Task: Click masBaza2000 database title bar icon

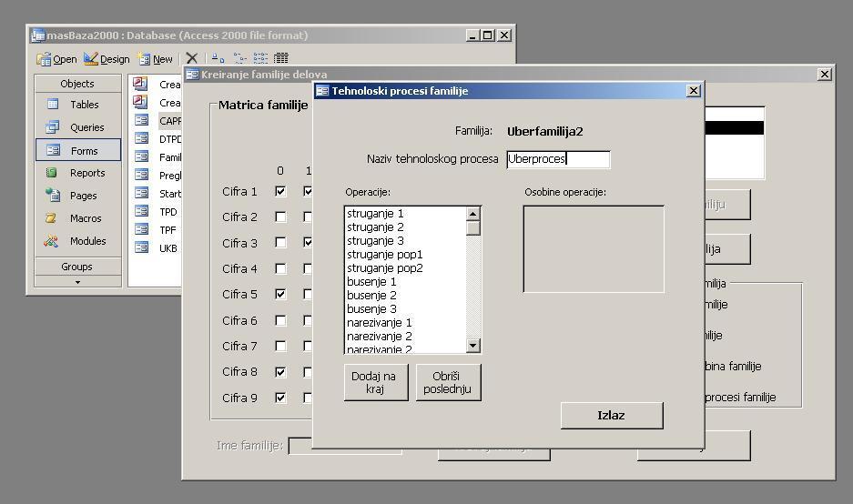Action: pos(37,35)
